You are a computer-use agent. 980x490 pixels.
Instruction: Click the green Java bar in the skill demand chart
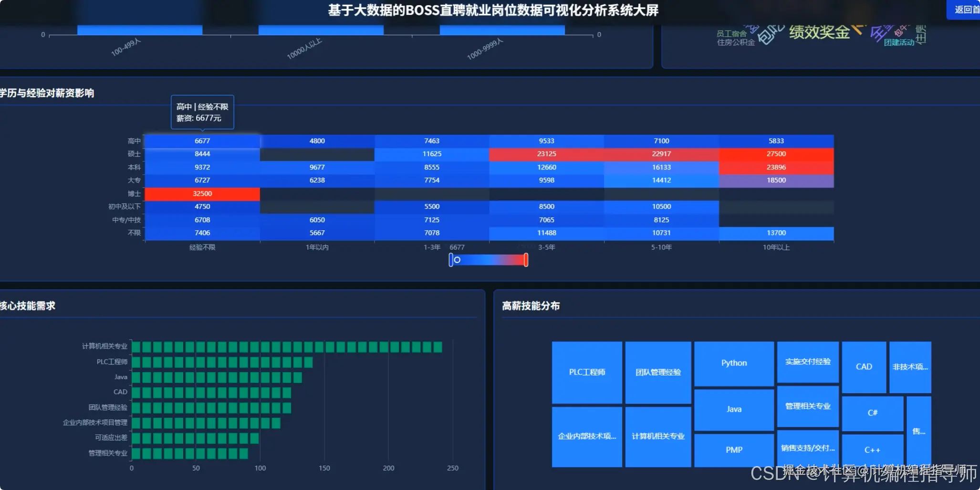tap(217, 377)
